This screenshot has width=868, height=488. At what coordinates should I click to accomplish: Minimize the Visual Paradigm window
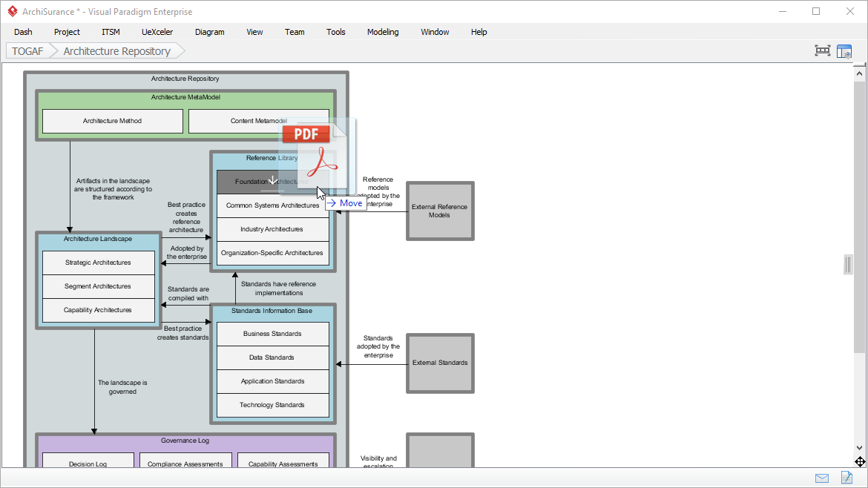click(783, 11)
